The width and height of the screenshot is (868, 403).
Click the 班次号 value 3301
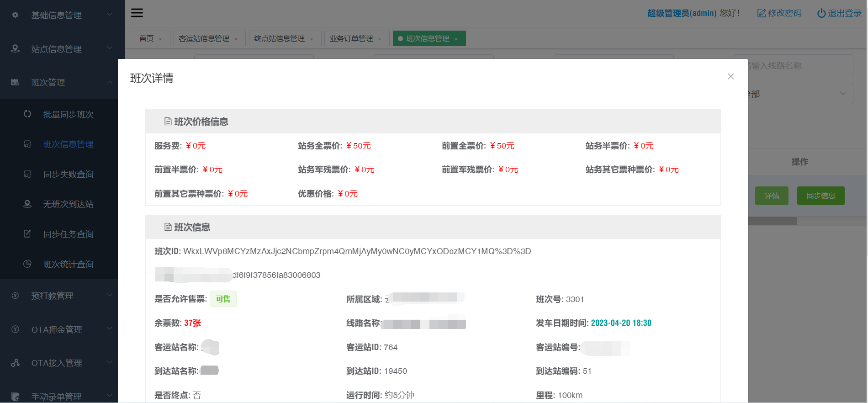pos(575,299)
